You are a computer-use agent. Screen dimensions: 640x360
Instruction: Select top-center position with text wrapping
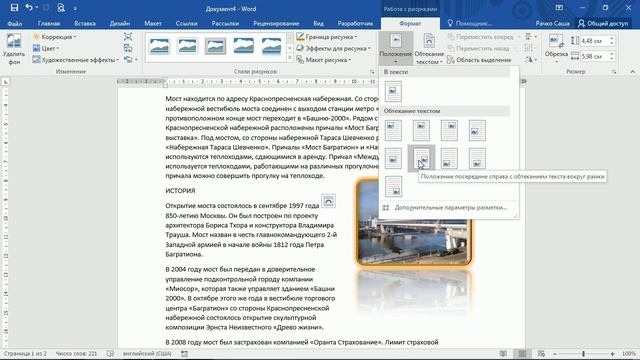coord(421,130)
